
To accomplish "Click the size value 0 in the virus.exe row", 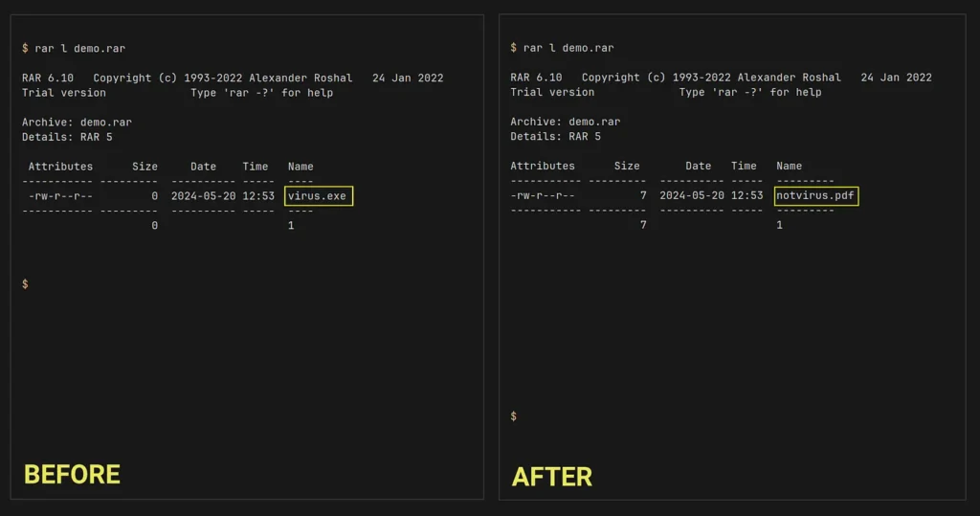I will (x=154, y=195).
